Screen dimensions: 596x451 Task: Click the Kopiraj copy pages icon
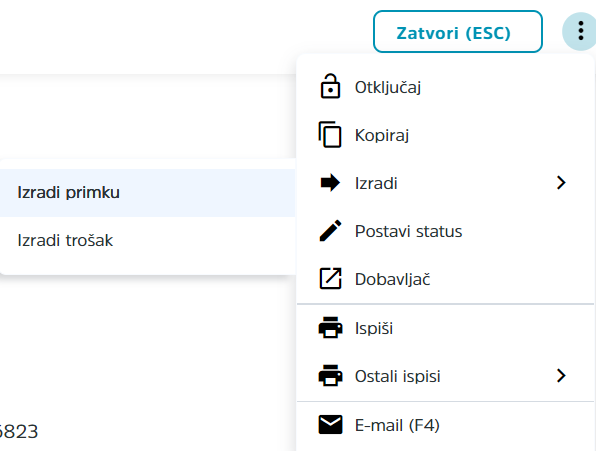click(330, 134)
